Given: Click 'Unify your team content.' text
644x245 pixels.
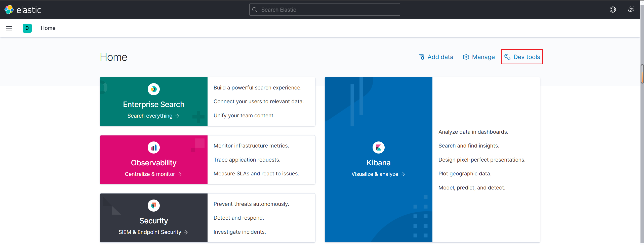Looking at the screenshot, I should coord(244,116).
